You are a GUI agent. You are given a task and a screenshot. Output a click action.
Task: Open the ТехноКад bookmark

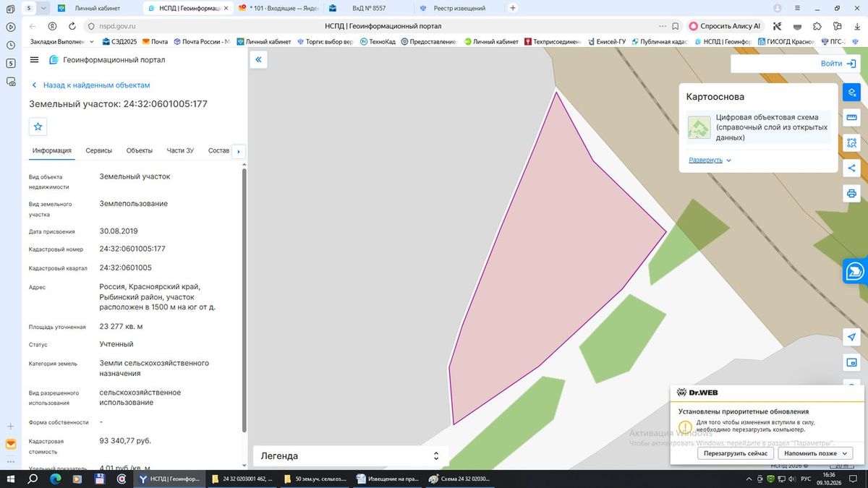378,42
